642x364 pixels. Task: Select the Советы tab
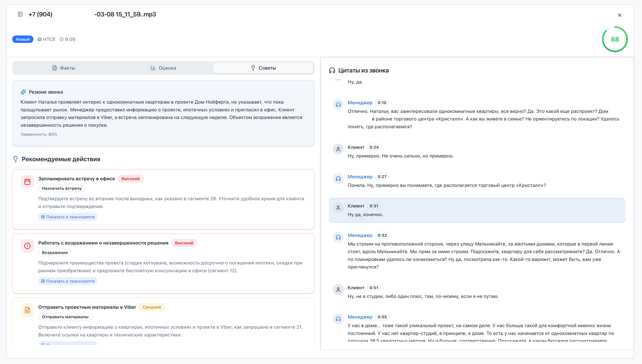click(263, 68)
